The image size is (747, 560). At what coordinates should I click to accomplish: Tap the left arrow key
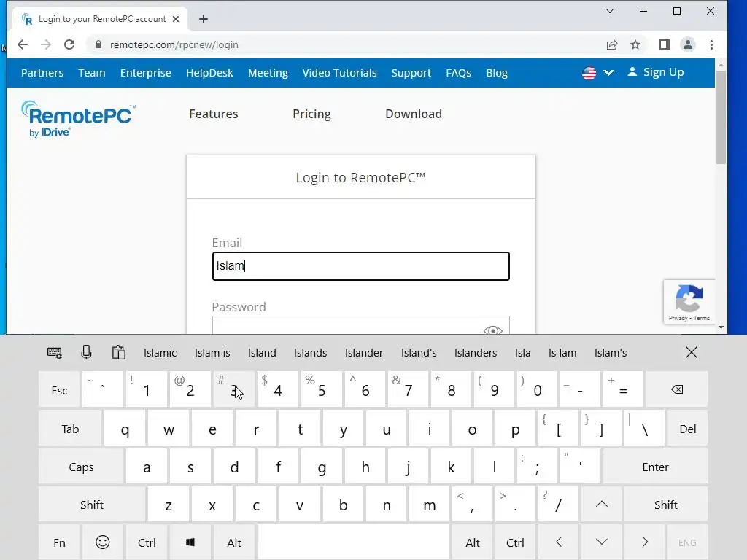coord(560,542)
